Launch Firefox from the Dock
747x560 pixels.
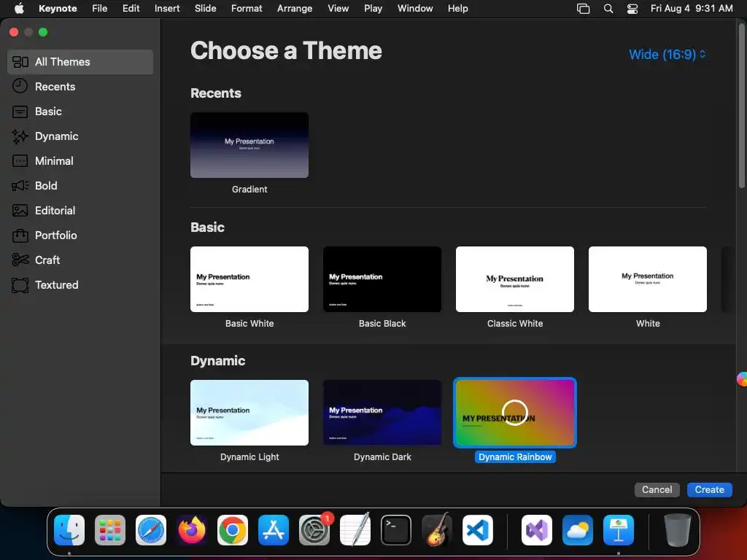point(192,530)
